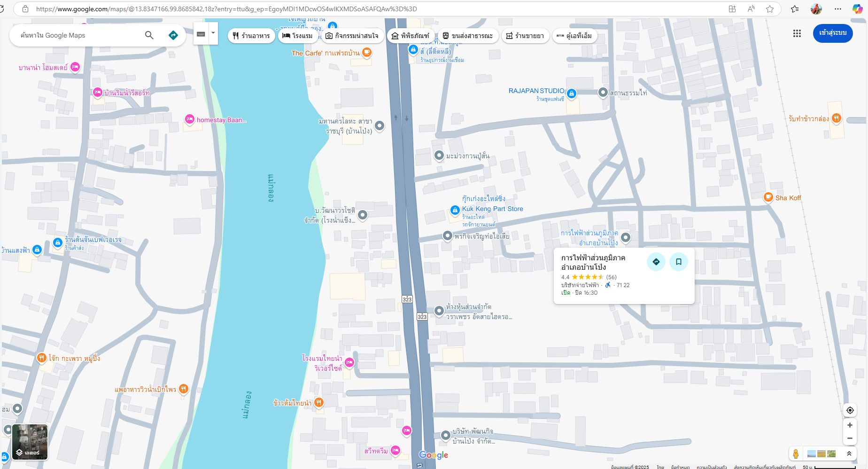Filter map by ร้านขายยา (pharmacies)

(525, 36)
